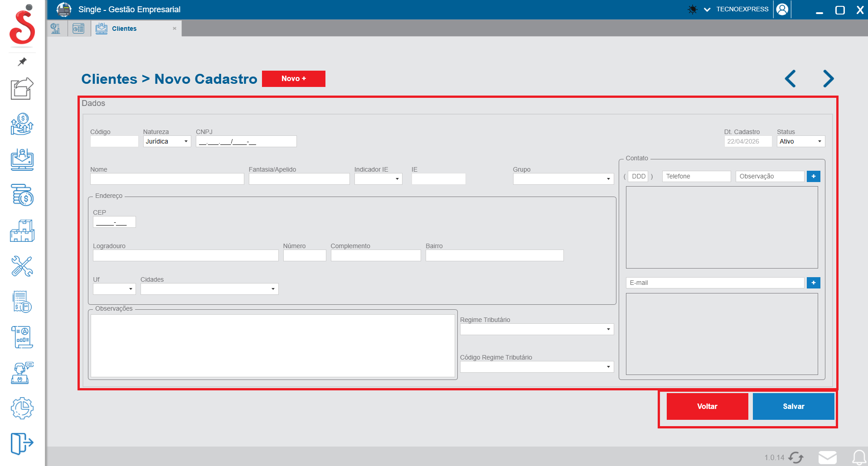This screenshot has height=466, width=868.
Task: Open the coins stack financial icon
Action: click(22, 195)
